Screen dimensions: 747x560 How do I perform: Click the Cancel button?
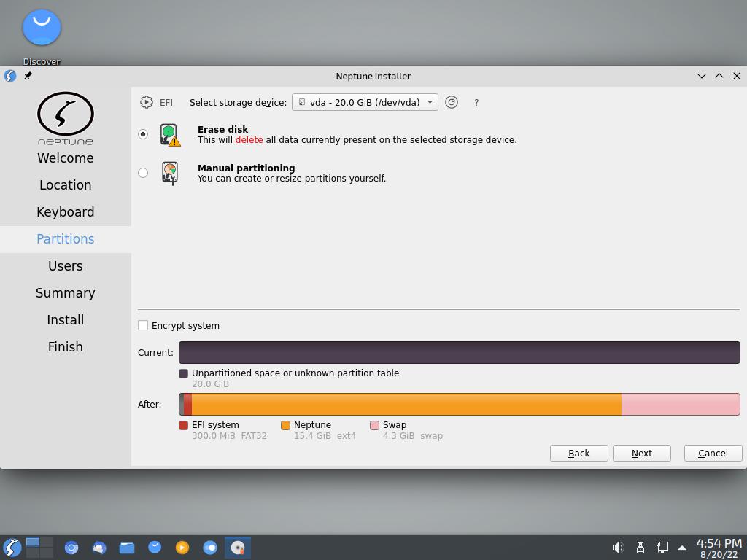(713, 454)
